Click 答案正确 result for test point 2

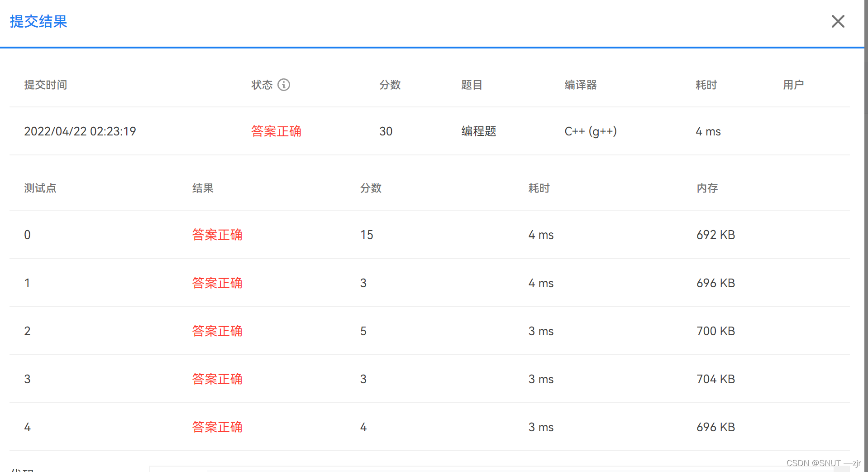[217, 331]
